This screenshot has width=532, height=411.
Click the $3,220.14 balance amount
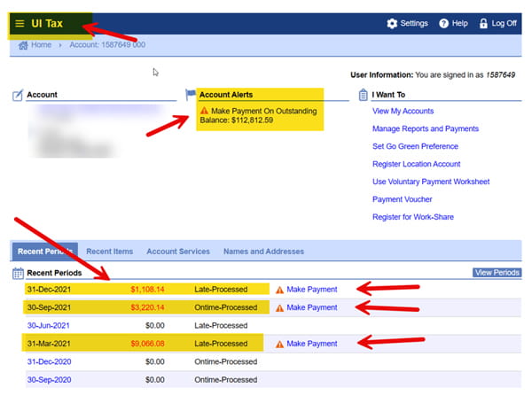coord(147,307)
